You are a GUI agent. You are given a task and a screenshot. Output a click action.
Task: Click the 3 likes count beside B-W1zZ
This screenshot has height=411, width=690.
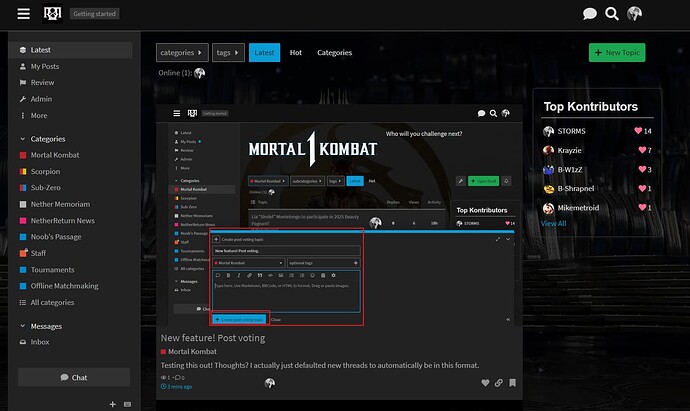point(645,169)
